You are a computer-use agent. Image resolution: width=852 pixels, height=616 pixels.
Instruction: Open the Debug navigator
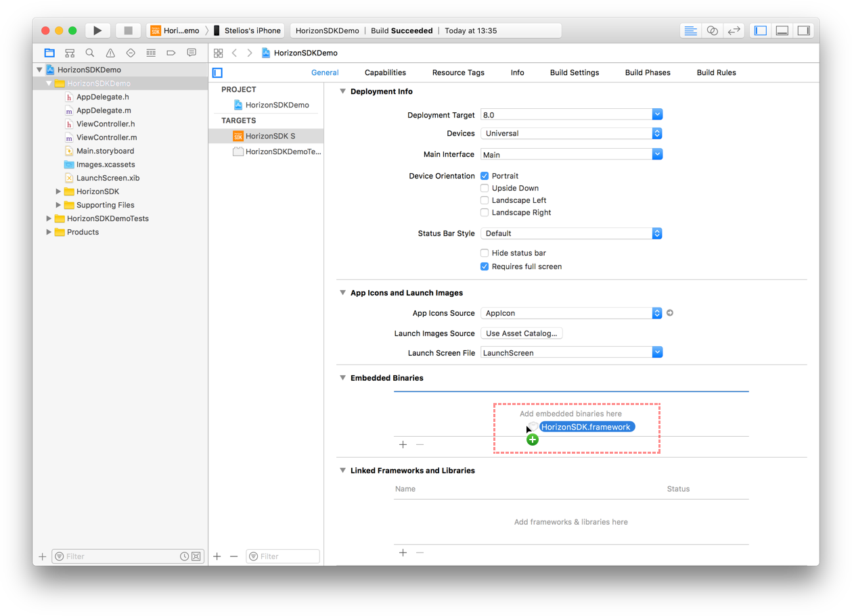pyautogui.click(x=151, y=53)
